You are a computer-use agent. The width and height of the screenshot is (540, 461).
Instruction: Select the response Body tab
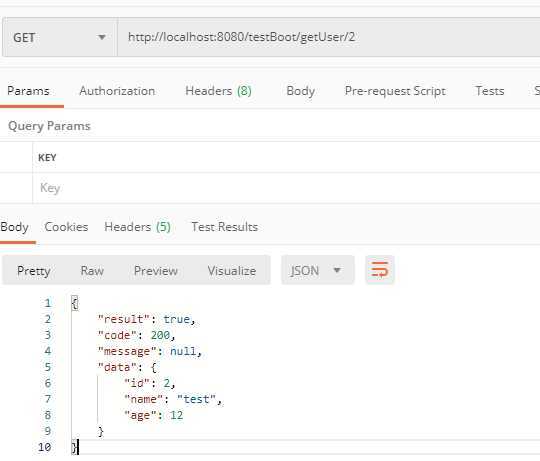pos(14,227)
